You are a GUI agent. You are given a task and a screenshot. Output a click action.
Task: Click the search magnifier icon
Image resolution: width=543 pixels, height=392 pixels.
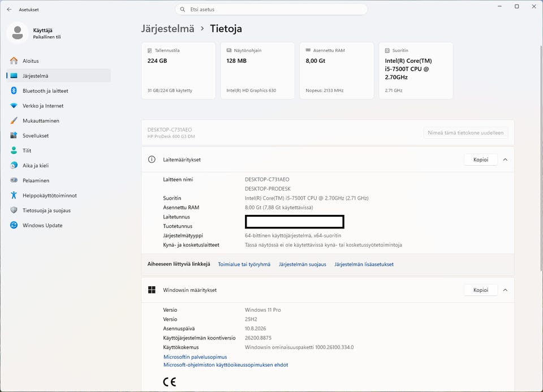tap(183, 10)
